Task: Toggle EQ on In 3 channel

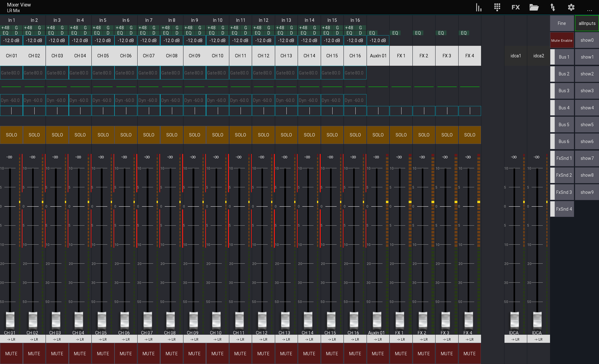Action: coord(51,33)
